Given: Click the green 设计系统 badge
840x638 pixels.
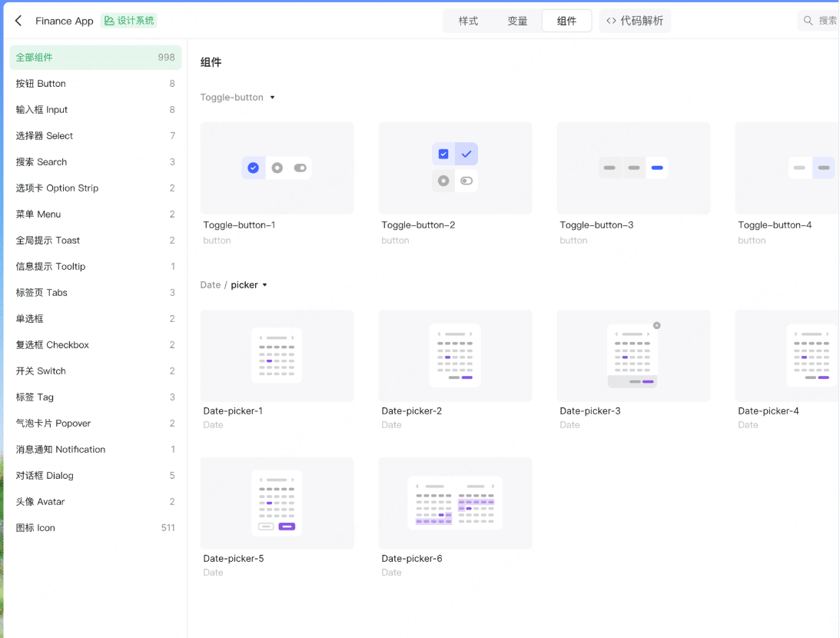Looking at the screenshot, I should (129, 21).
